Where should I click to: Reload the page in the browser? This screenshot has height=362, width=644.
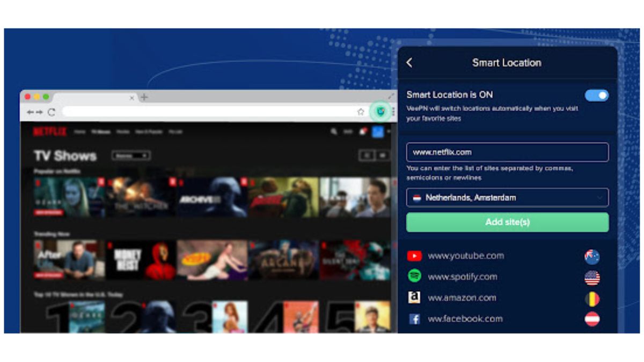pos(52,112)
